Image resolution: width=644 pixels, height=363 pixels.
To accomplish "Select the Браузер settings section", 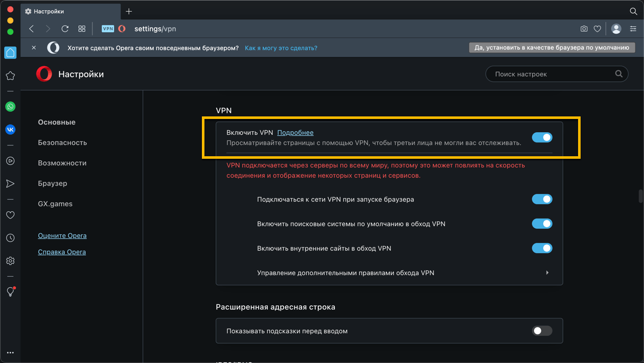I will 53,183.
